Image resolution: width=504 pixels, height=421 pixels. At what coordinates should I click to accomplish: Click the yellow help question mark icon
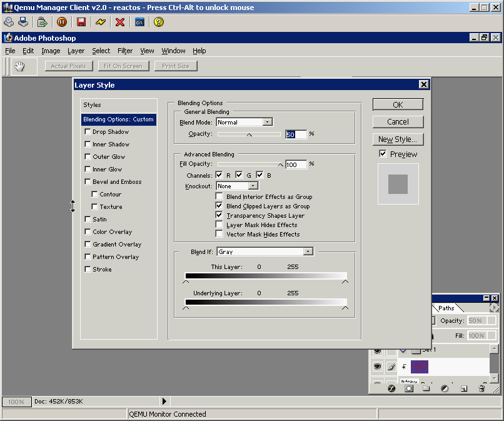[159, 22]
